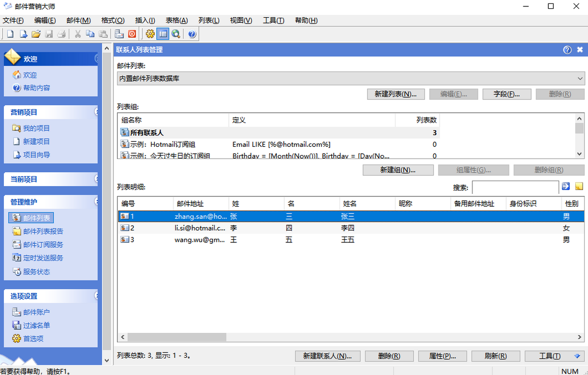The width and height of the screenshot is (588, 375).
Task: Click the 字段(F)... button
Action: point(507,94)
